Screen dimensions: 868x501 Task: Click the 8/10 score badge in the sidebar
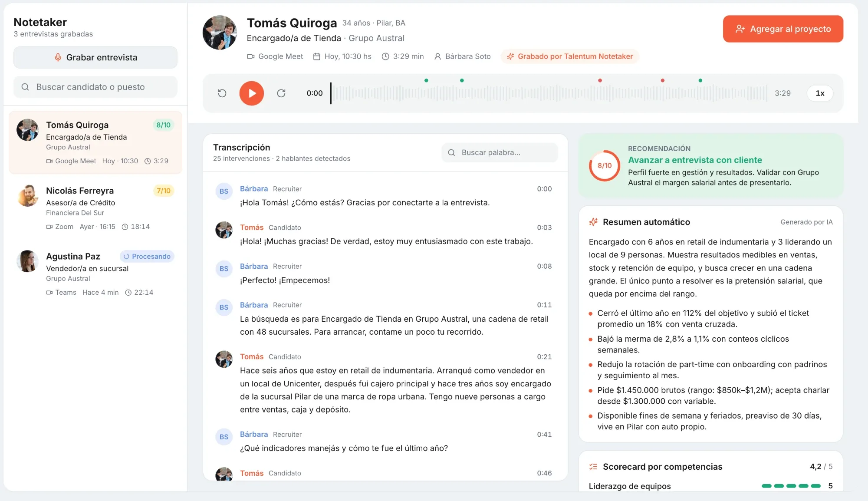(164, 125)
